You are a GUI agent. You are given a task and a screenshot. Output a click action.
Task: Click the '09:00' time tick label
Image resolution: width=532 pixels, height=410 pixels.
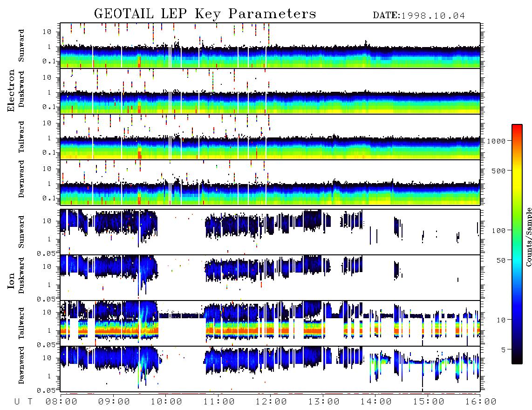(x=114, y=402)
